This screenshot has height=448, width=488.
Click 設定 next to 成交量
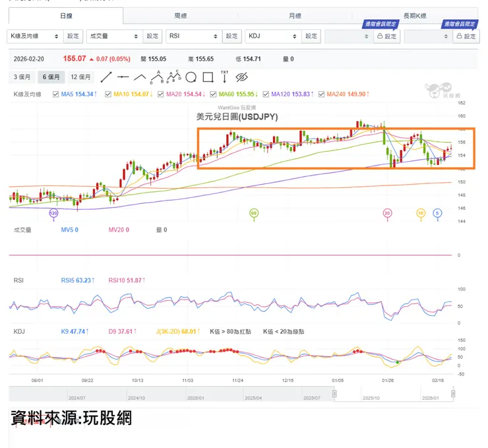152,36
